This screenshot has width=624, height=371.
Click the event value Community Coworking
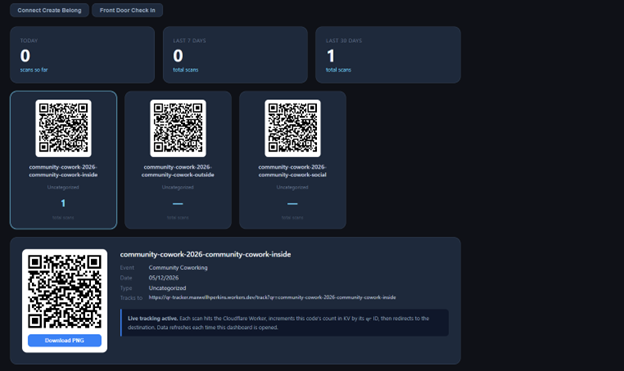[178, 268]
